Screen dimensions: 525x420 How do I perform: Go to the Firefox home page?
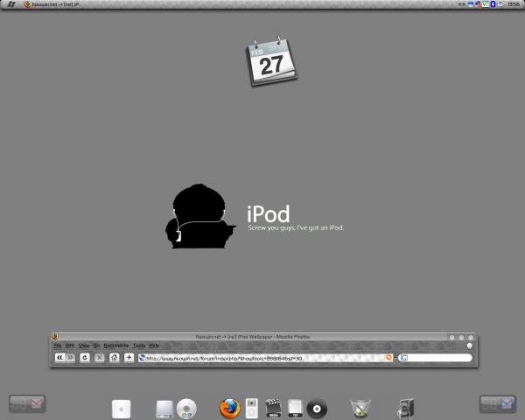[114, 358]
